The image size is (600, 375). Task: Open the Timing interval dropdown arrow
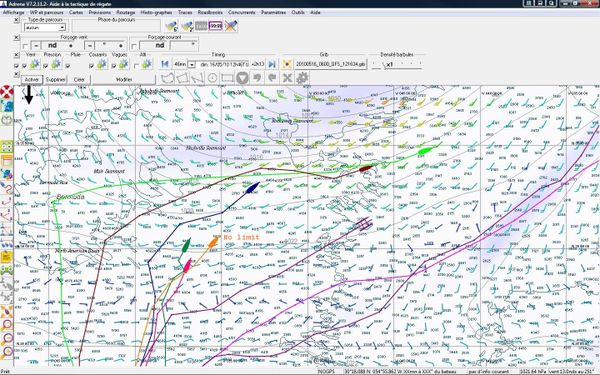coord(192,65)
